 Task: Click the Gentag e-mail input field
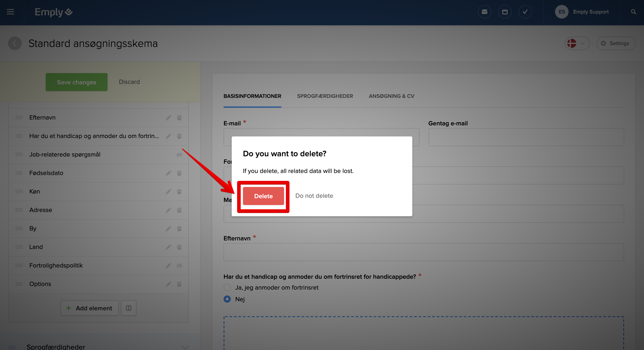point(526,137)
